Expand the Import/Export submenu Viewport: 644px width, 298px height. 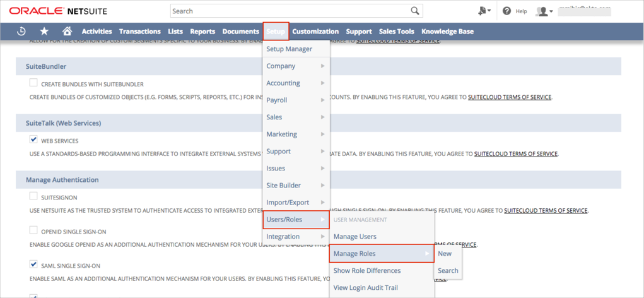coord(296,203)
